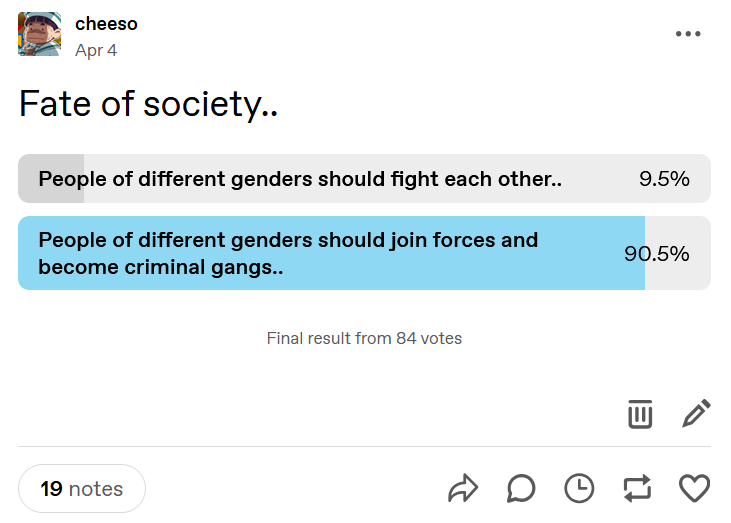Click the cheeso profile avatar

(40, 34)
